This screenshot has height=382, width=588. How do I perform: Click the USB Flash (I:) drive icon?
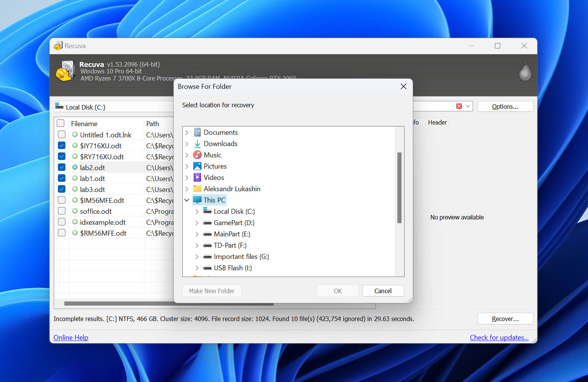pyautogui.click(x=208, y=268)
